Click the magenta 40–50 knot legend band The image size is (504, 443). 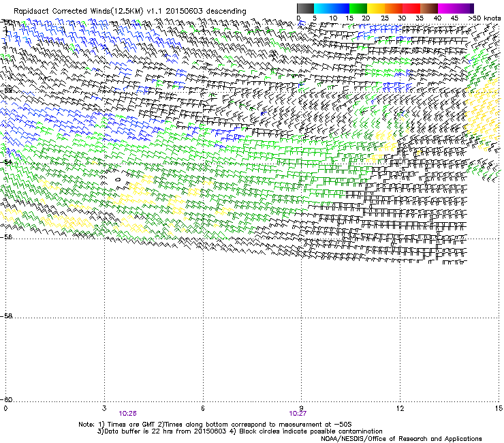coord(453,8)
